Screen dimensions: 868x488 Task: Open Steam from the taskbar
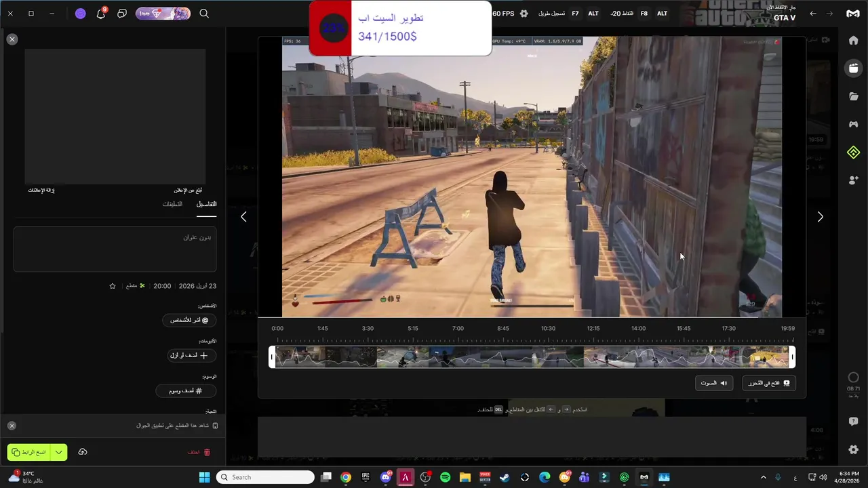tap(505, 477)
